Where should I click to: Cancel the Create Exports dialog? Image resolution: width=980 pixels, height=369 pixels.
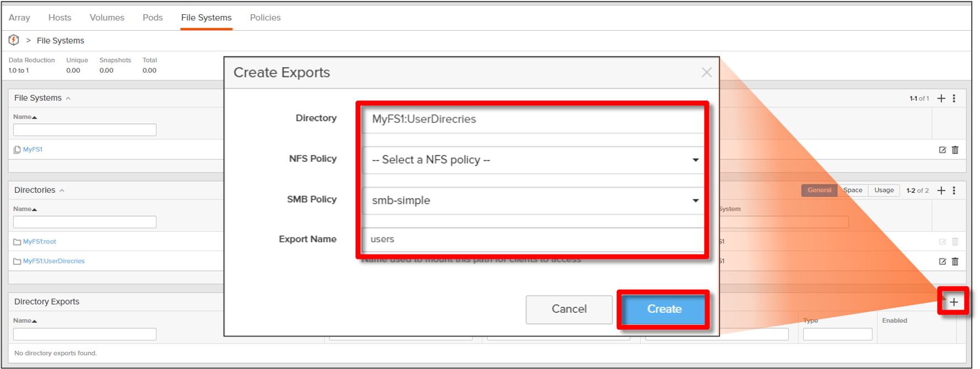point(568,309)
